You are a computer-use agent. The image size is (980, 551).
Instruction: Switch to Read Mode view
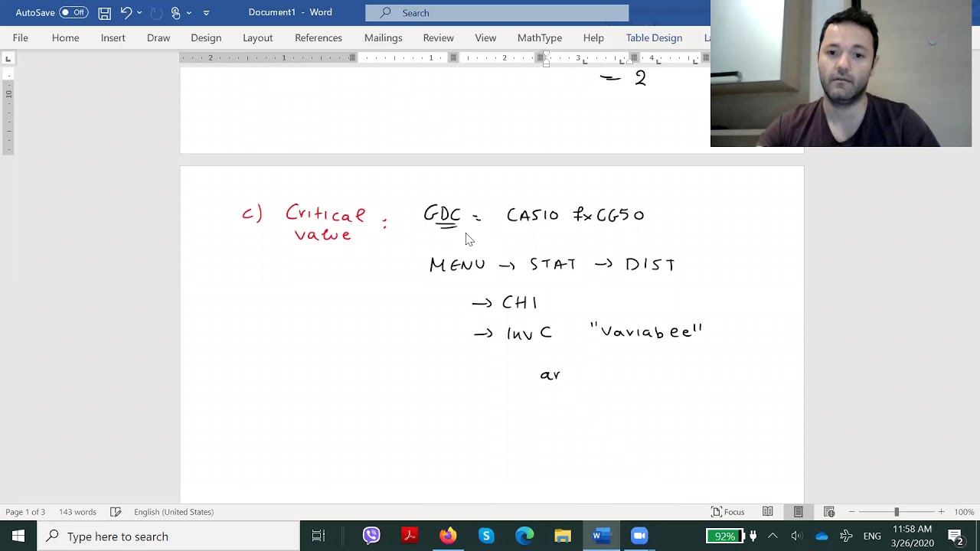(767, 512)
